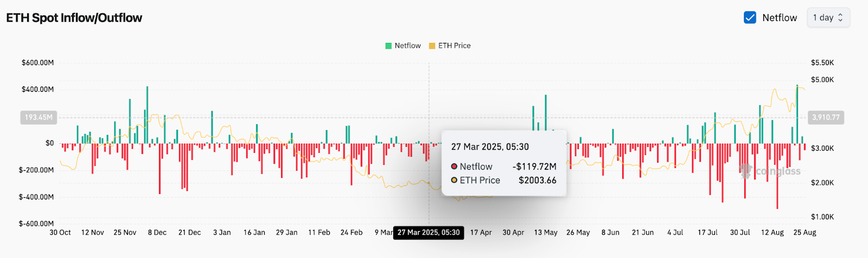Click the green Netflow legend swatch
868x258 pixels.
[x=388, y=46]
